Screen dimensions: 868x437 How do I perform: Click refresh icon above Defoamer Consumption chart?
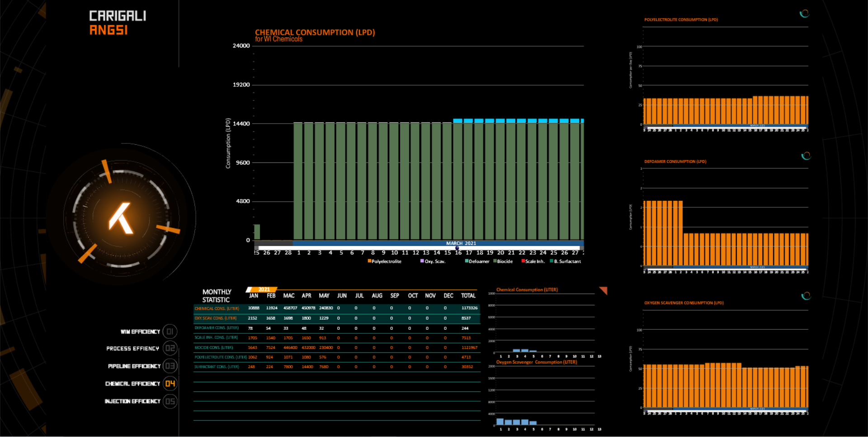pos(806,156)
